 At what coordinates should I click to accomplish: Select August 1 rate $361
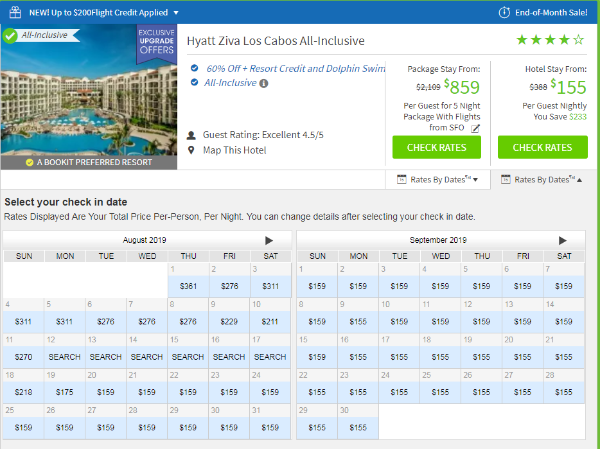(x=188, y=286)
